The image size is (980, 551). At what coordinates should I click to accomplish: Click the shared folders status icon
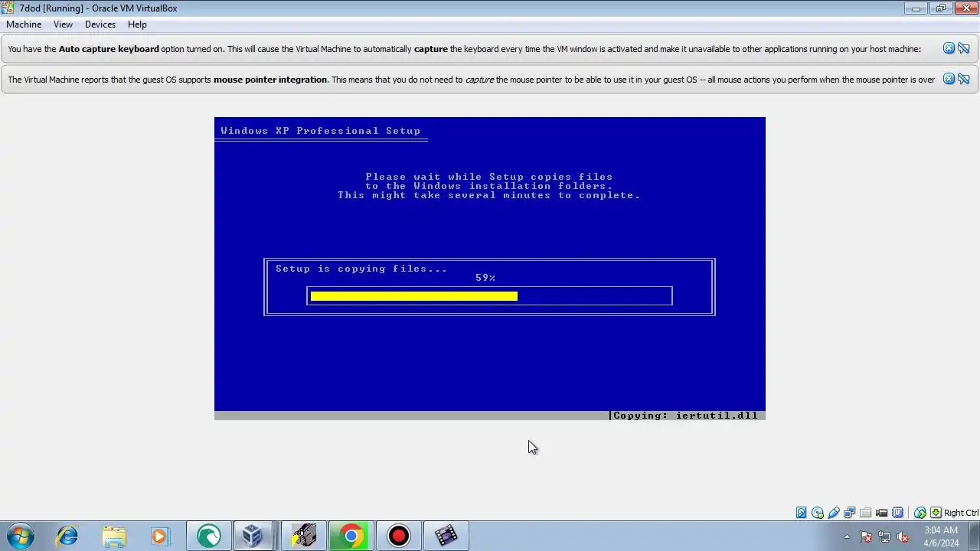[x=866, y=513]
